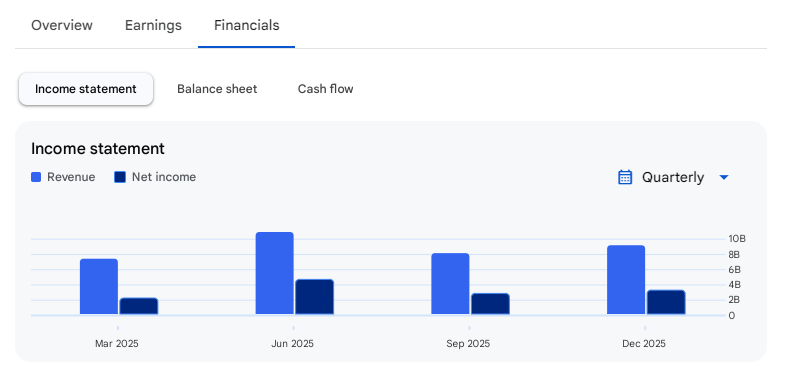Switch to Balance sheet view
This screenshot has height=384, width=787.
tap(217, 89)
